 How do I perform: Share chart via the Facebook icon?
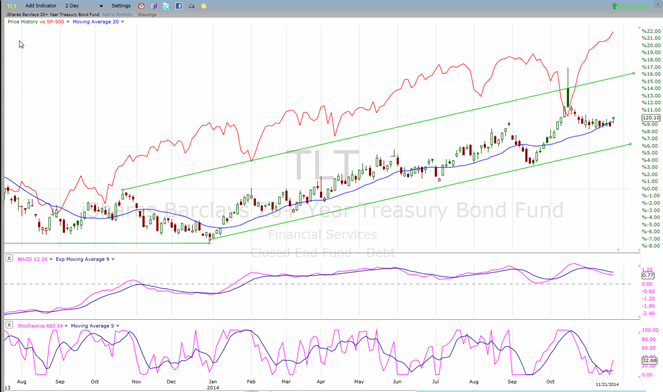179,6
